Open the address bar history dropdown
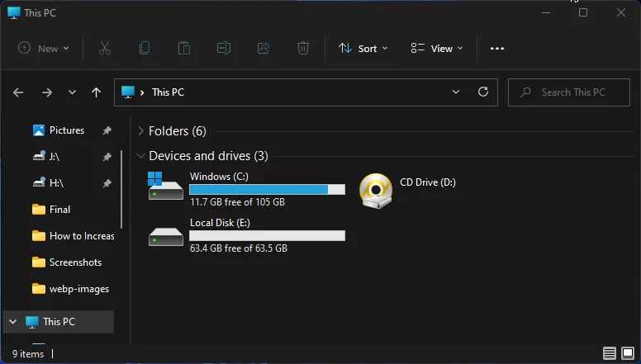The width and height of the screenshot is (641, 364). pyautogui.click(x=456, y=92)
